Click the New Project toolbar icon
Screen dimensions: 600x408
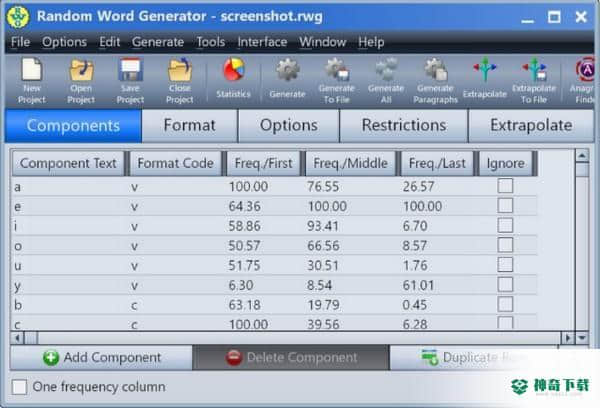click(32, 81)
